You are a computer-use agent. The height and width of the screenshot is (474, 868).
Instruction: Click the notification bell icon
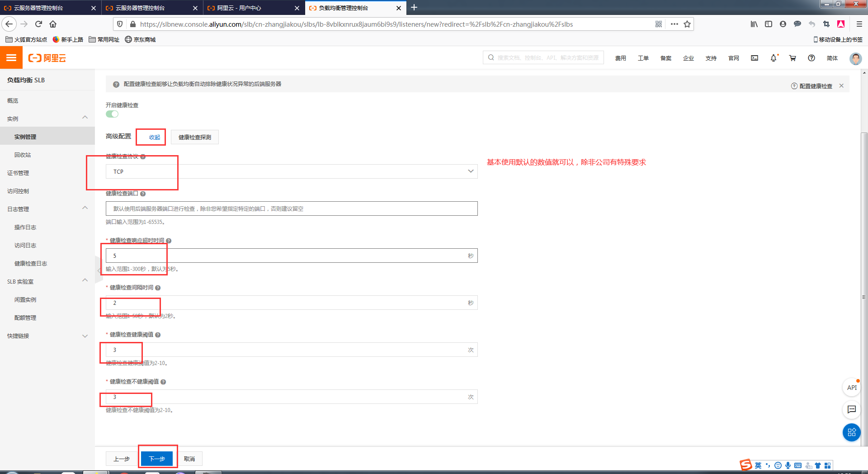774,58
